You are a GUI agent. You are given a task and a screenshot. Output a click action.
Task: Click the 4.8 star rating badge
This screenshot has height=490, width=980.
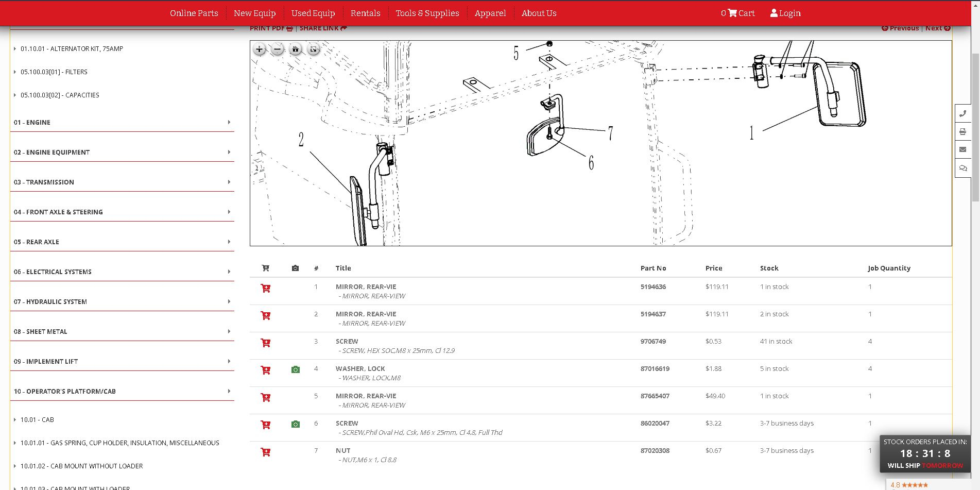[x=909, y=485]
